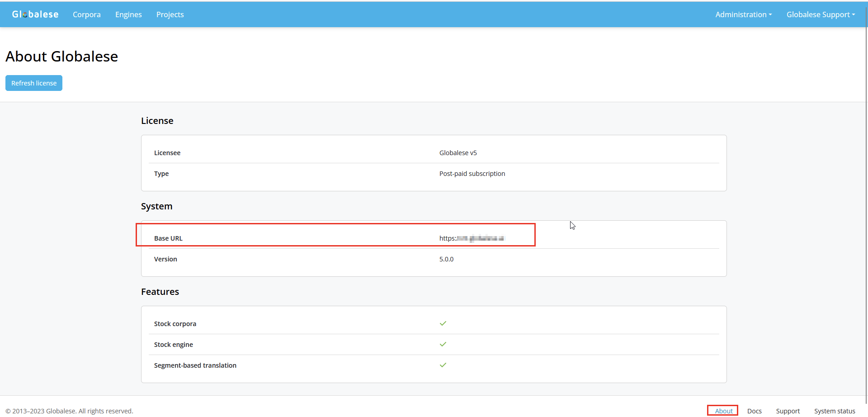
Task: Click the Stock corpora green checkmark
Action: click(443, 323)
